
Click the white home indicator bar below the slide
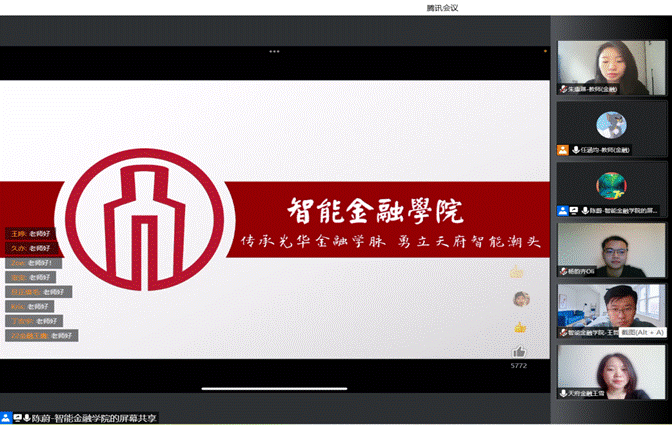pos(274,389)
